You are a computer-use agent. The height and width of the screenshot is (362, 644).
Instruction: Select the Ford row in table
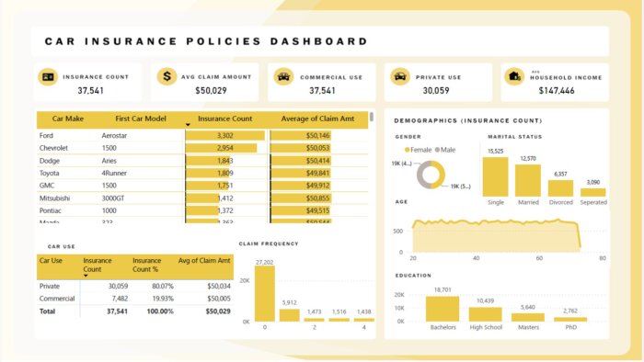click(202, 135)
